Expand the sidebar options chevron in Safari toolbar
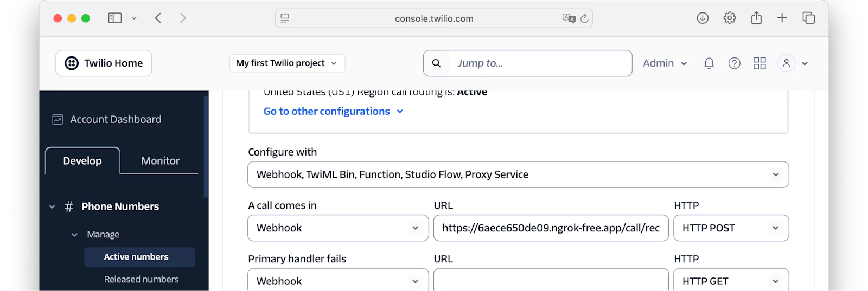This screenshot has width=868, height=291. (x=134, y=18)
